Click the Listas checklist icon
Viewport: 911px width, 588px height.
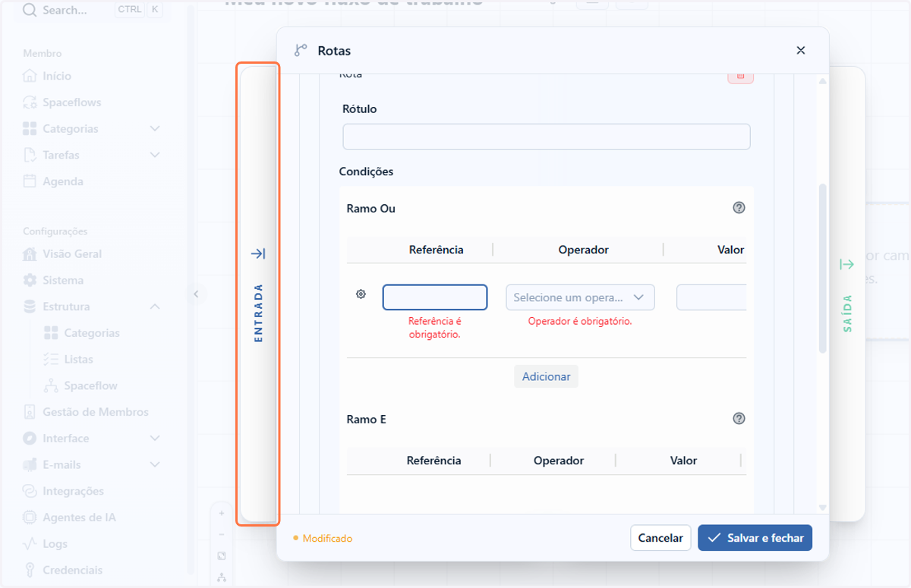tap(51, 360)
